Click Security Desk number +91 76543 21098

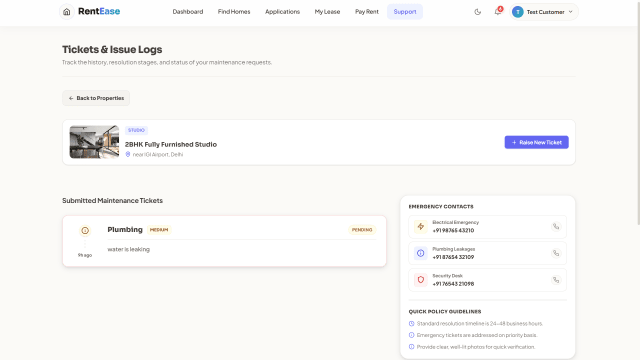453,284
